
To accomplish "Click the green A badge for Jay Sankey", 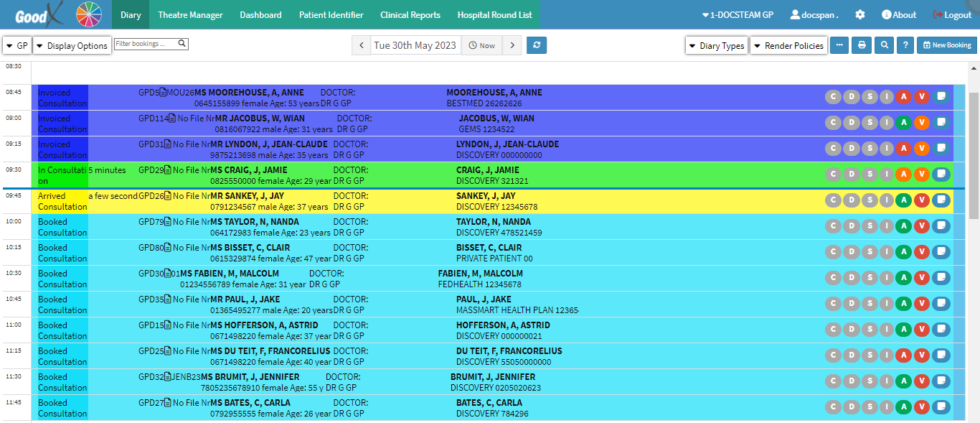I will (904, 200).
